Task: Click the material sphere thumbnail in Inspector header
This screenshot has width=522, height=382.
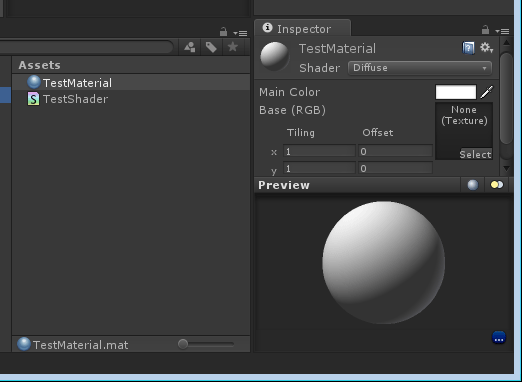Action: tap(275, 56)
